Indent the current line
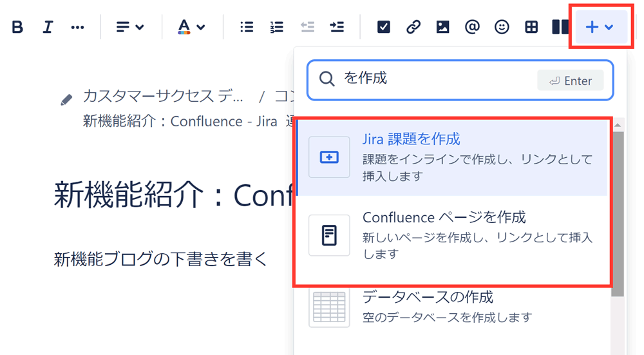 point(337,27)
